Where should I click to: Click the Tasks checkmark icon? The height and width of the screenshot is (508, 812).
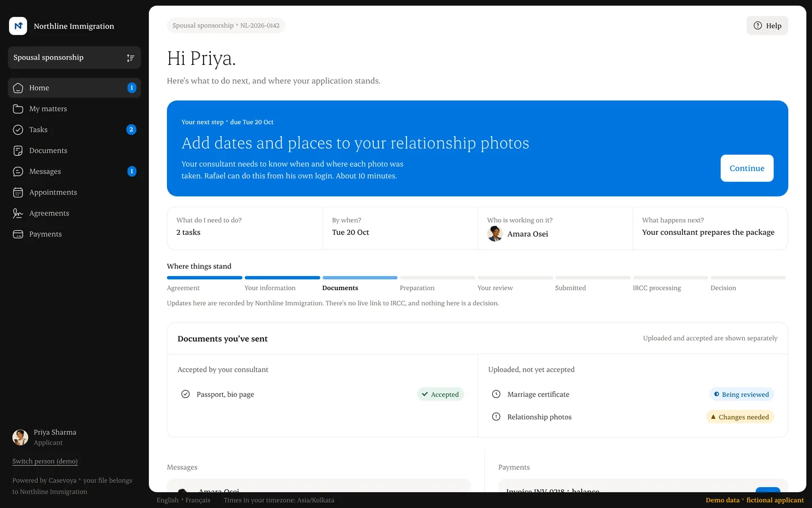tap(18, 130)
